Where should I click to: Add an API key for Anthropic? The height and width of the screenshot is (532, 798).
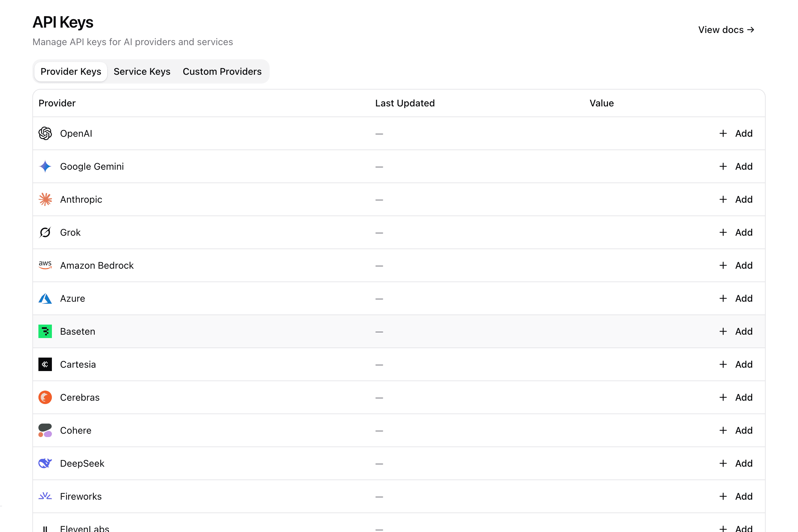point(736,199)
